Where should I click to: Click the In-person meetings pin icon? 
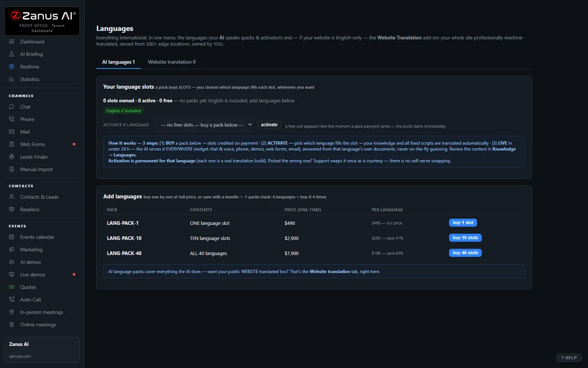pyautogui.click(x=12, y=312)
